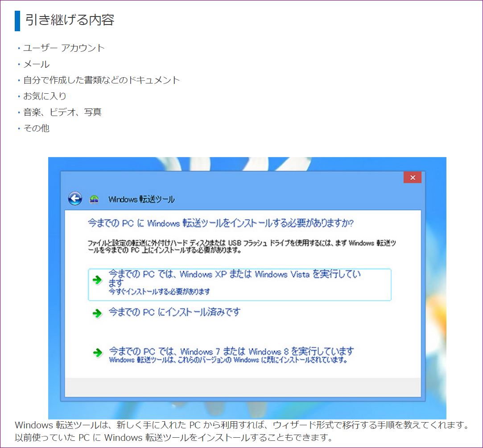Choose the Windows XP または Windows Vista option
The height and width of the screenshot is (448, 483).
pyautogui.click(x=239, y=284)
